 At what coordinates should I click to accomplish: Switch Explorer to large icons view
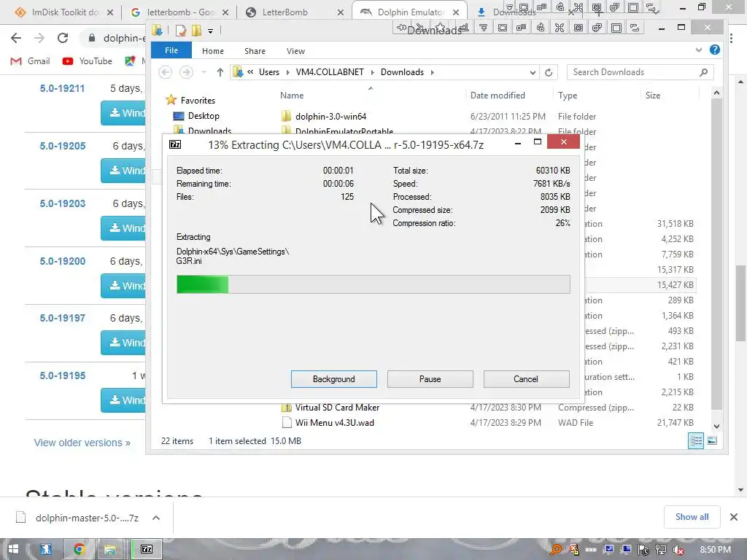pyautogui.click(x=712, y=441)
